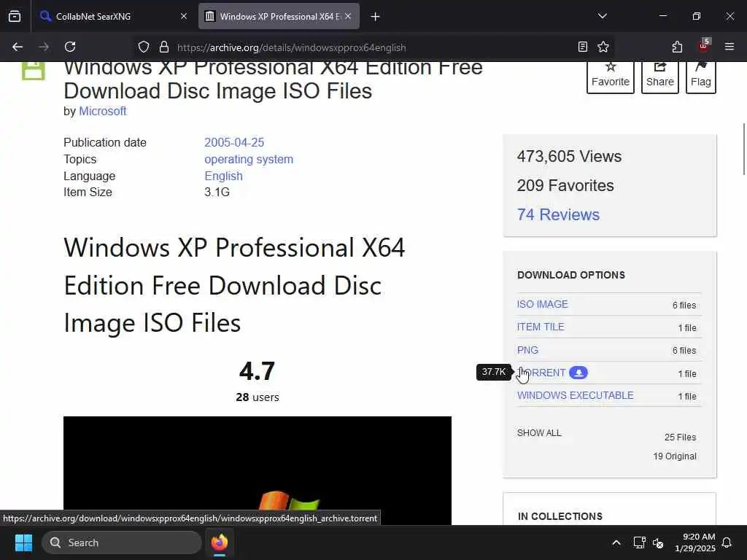Click the 473,605 Views stat
Screen dimensions: 747x560
click(569, 157)
